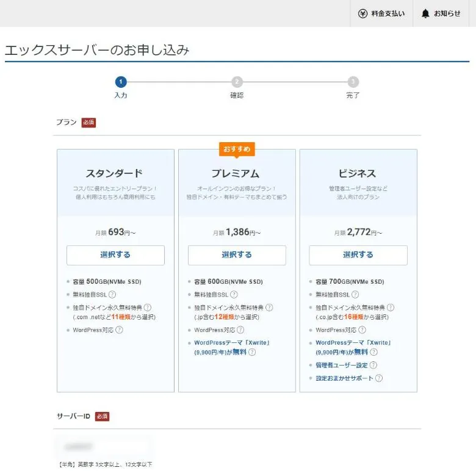Click help icon beside WordPress対応 in ビジネス
The image size is (476, 476).
coord(362,330)
